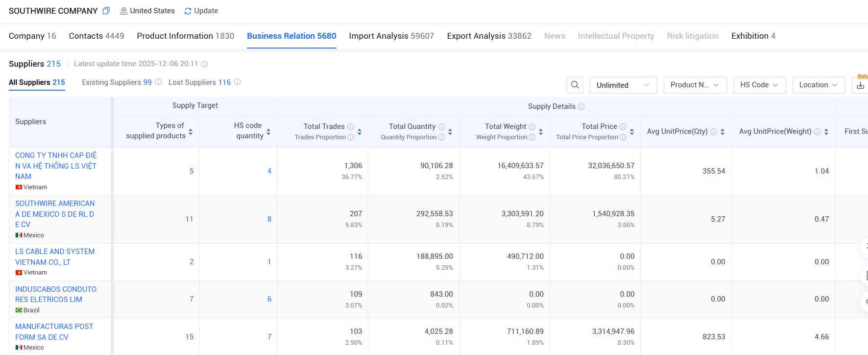Click total weight 490,712.00 cell

coord(525,256)
